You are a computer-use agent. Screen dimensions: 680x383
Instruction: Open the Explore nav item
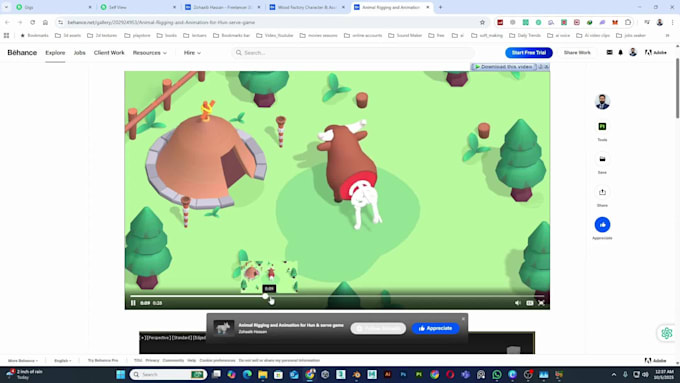coord(55,52)
